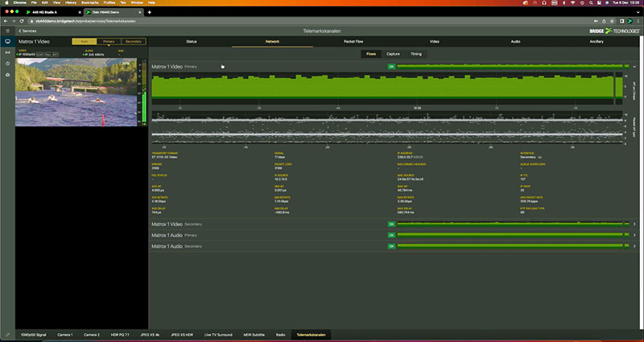Click the green bitrate history graph
The image size is (644, 342).
(386, 87)
